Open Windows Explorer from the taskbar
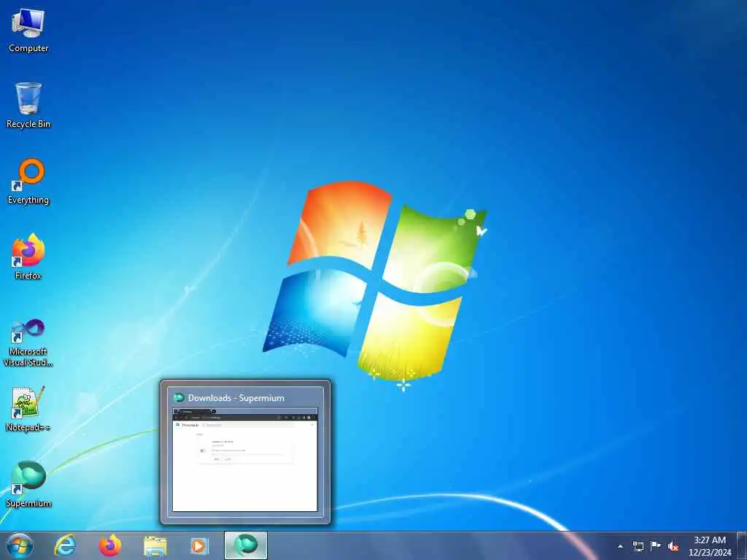 [155, 545]
